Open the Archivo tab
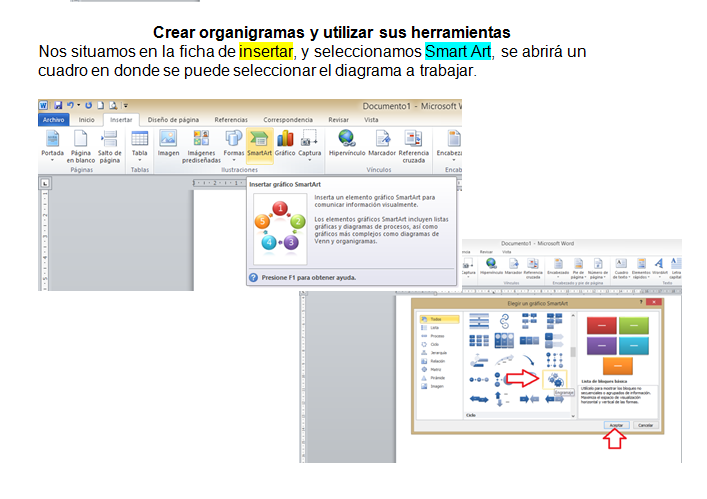The width and height of the screenshot is (707, 499). pyautogui.click(x=54, y=119)
